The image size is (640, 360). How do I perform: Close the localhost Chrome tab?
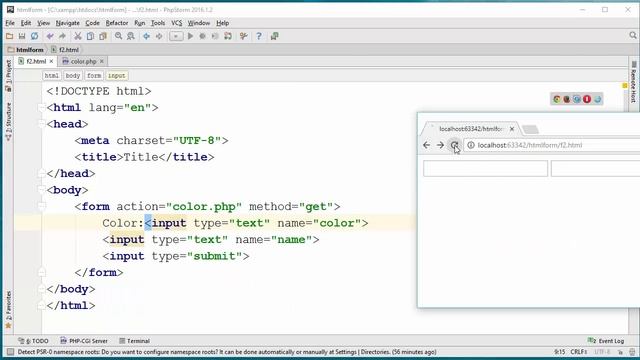click(x=512, y=129)
